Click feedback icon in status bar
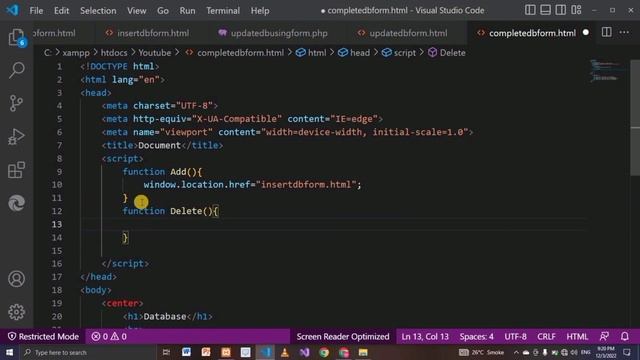 click(x=604, y=336)
